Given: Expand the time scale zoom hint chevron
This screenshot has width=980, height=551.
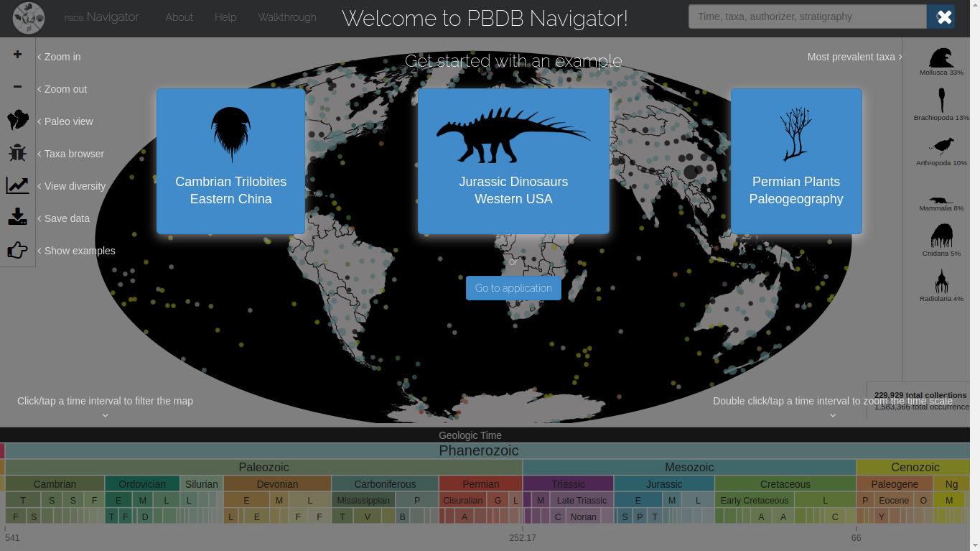Looking at the screenshot, I should tap(832, 415).
